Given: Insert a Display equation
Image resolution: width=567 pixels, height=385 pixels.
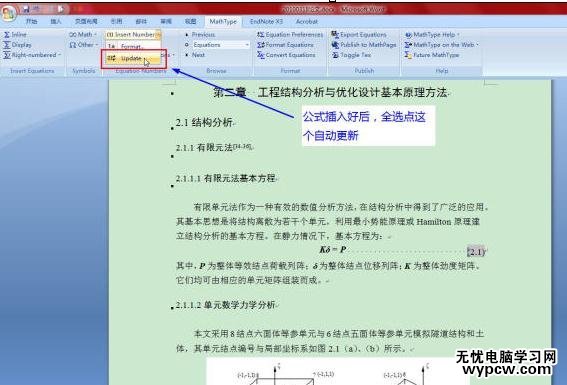Looking at the screenshot, I should click(x=17, y=45).
